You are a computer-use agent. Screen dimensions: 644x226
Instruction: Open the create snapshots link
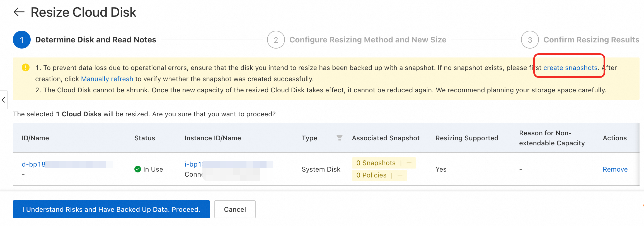click(x=570, y=68)
